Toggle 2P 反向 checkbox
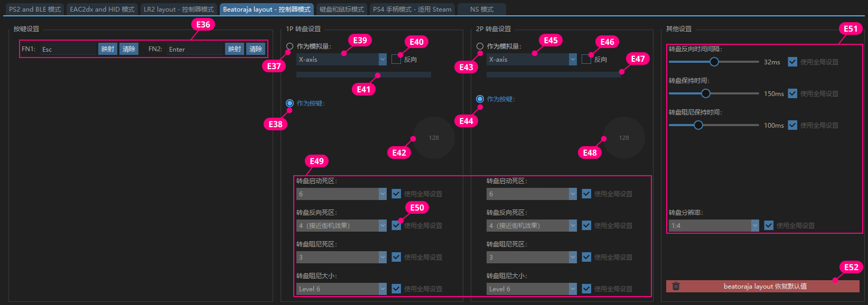 tap(586, 60)
